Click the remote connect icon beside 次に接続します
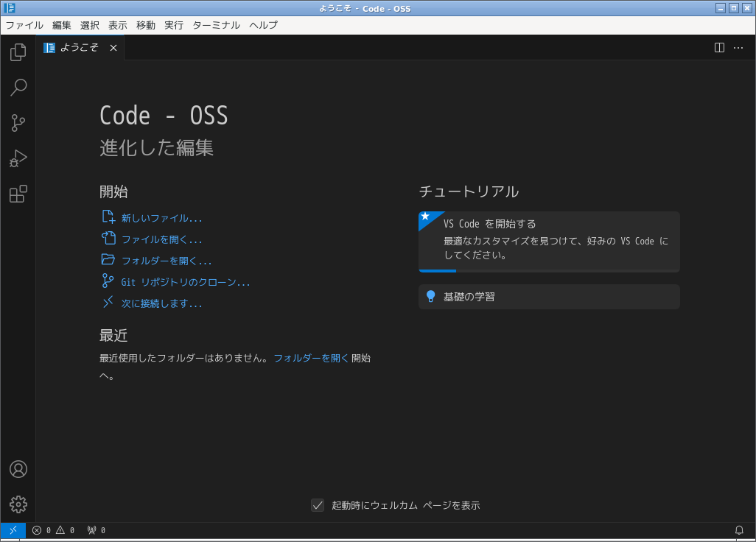The image size is (756, 542). (x=108, y=302)
